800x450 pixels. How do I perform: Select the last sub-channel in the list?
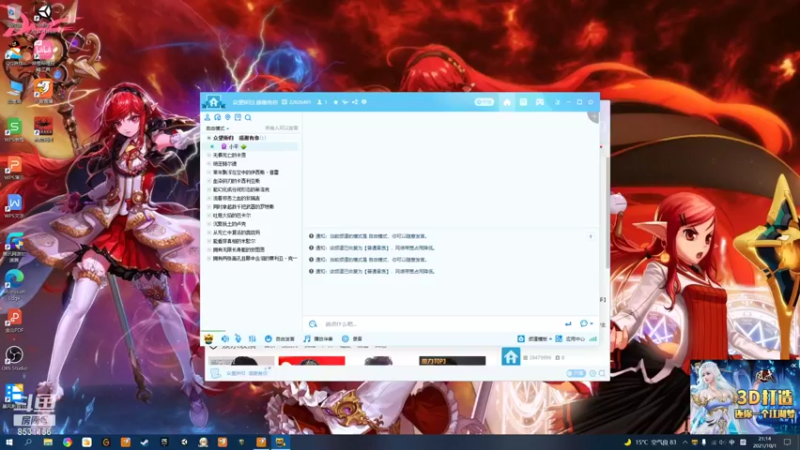click(x=255, y=258)
